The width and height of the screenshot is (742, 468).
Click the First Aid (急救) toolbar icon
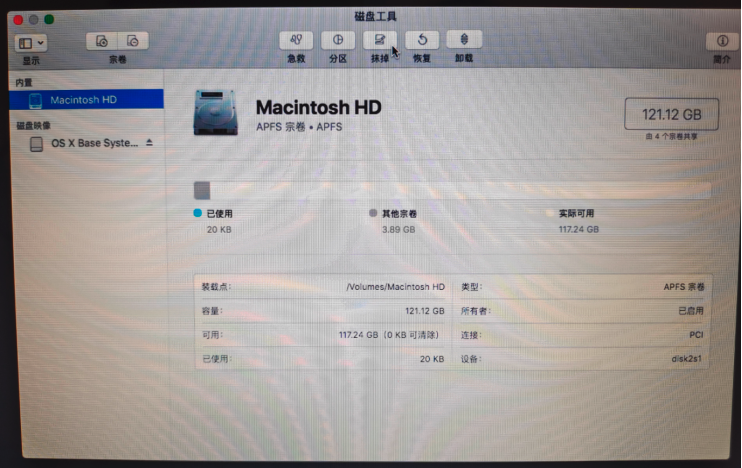click(296, 40)
